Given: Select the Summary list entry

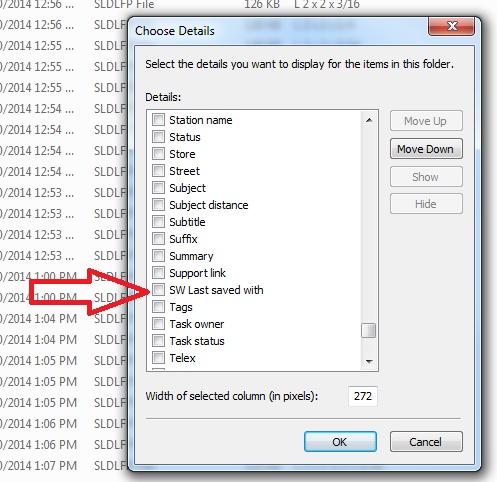Looking at the screenshot, I should (191, 256).
